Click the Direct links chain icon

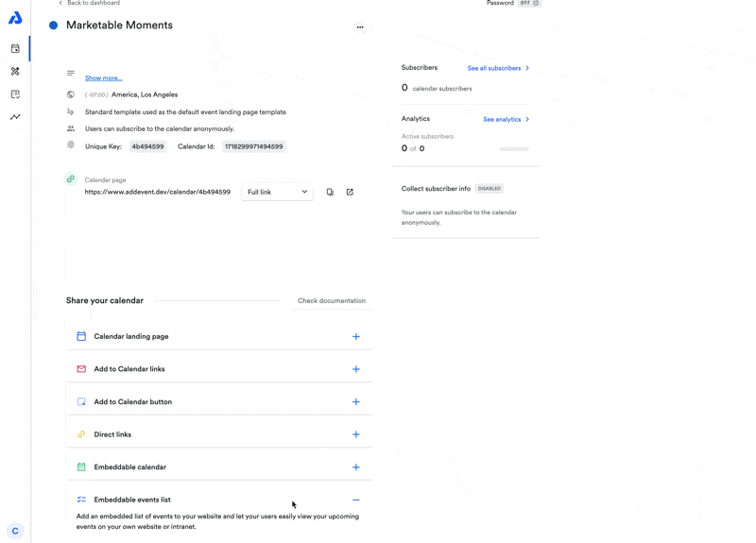pos(81,434)
